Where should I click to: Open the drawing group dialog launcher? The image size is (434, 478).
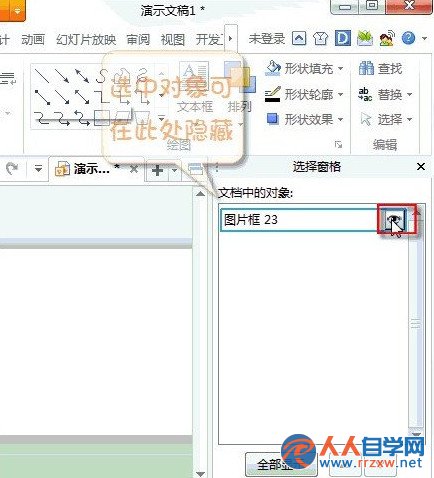coord(338,144)
